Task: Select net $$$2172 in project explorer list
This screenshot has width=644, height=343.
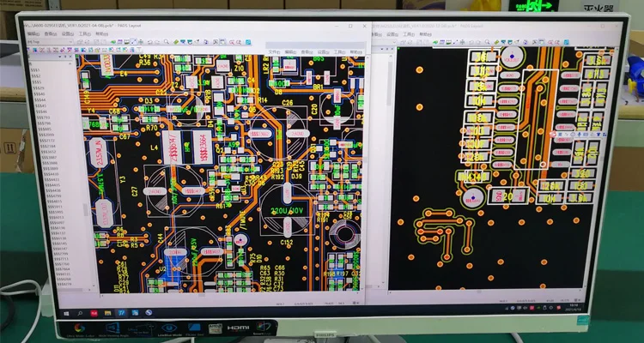Action: pyautogui.click(x=47, y=141)
